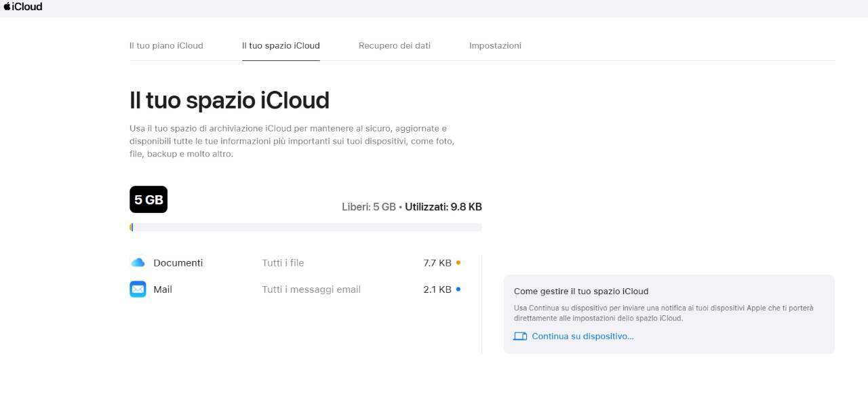Click the Tutti i messaggi email description
The height and width of the screenshot is (400, 868).
click(x=311, y=289)
